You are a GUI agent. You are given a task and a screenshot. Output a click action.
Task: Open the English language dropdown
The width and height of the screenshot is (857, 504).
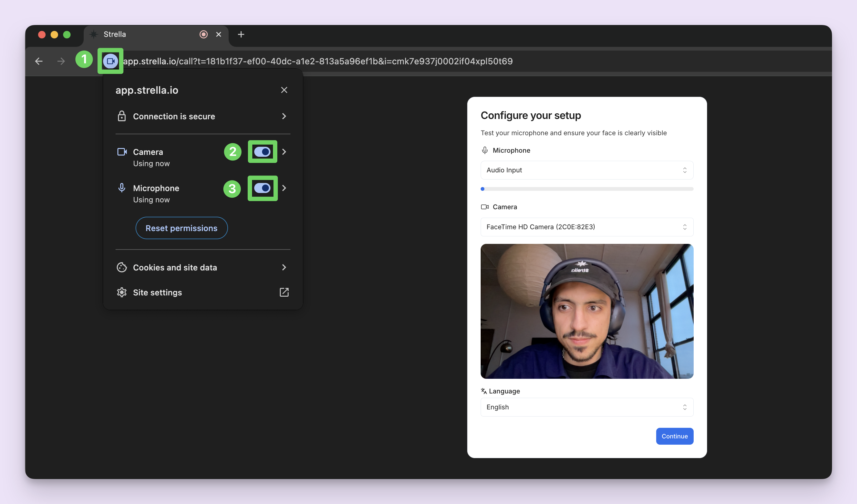coord(587,407)
